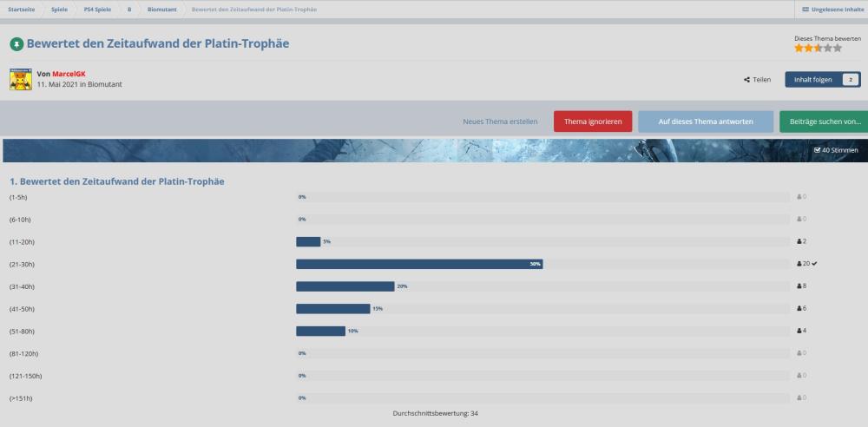Click the green pinned topic icon
868x427 pixels.
pos(16,43)
